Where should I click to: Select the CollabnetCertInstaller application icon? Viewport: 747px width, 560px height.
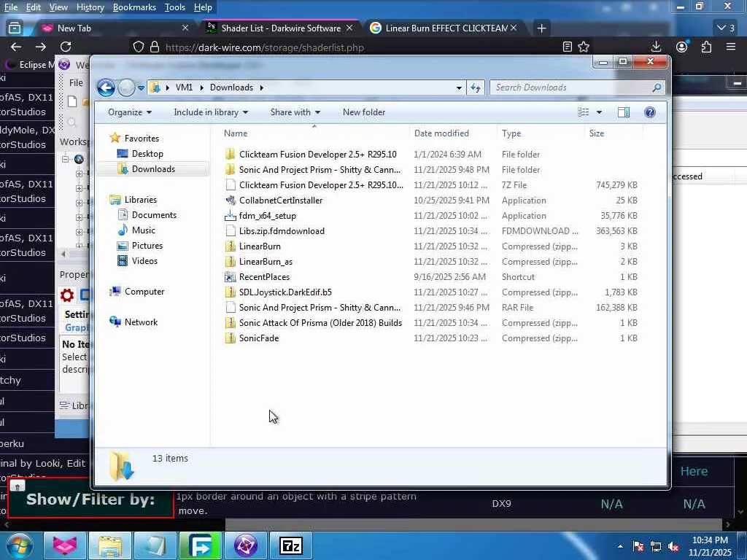pyautogui.click(x=230, y=201)
